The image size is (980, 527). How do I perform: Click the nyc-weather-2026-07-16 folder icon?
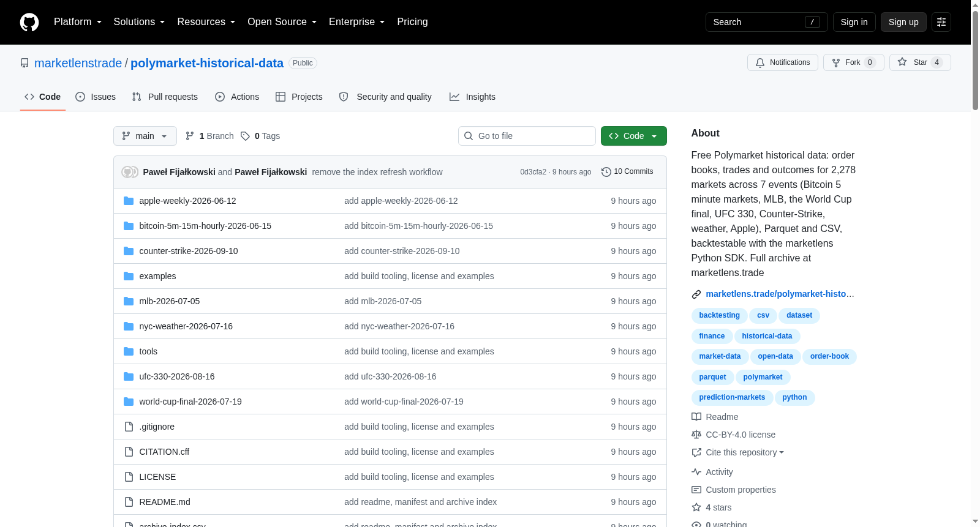(129, 326)
